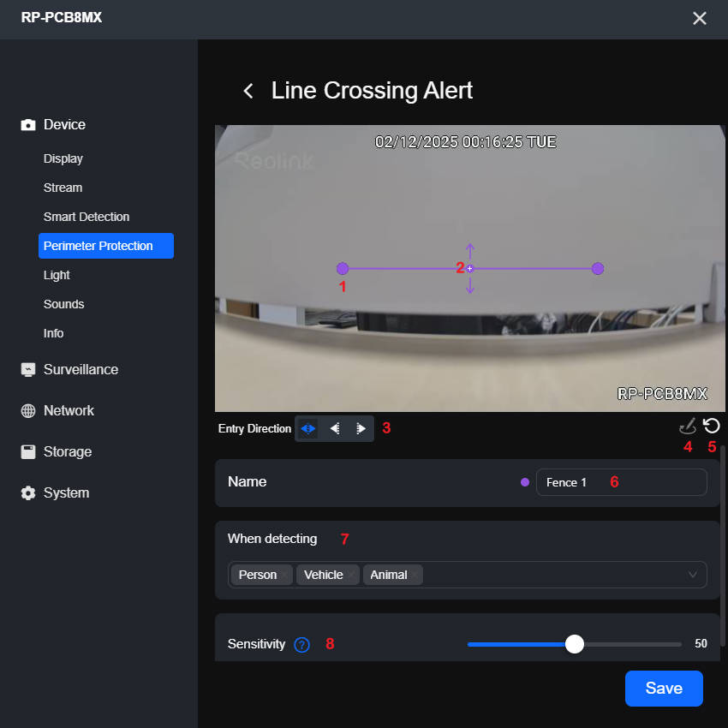This screenshot has width=728, height=728.
Task: Remove the Animal detection tag
Action: coord(416,575)
